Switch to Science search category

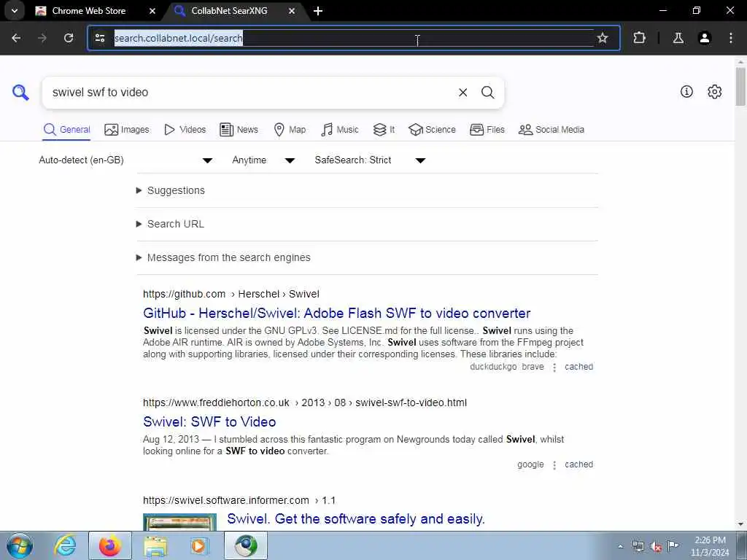432,130
